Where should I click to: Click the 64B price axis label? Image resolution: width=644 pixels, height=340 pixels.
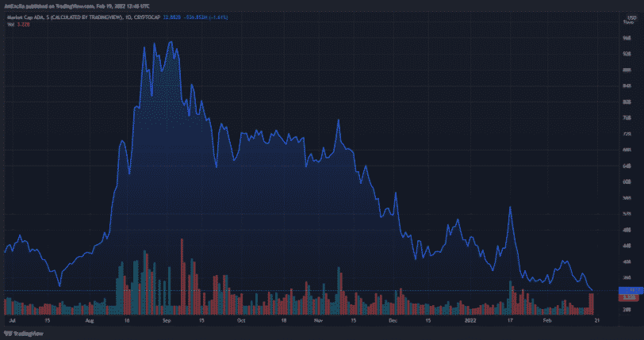[x=627, y=166]
